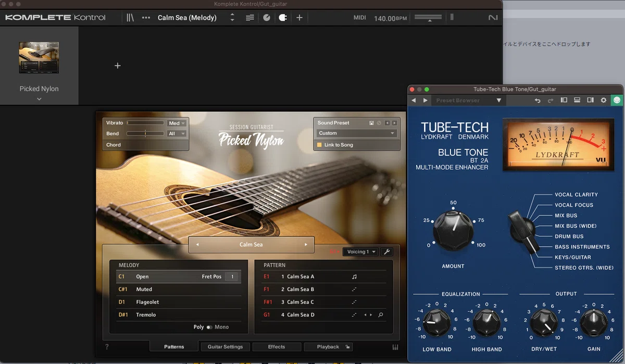The image size is (625, 364).
Task: Open the Custom sound preset dropdown
Action: click(x=357, y=133)
